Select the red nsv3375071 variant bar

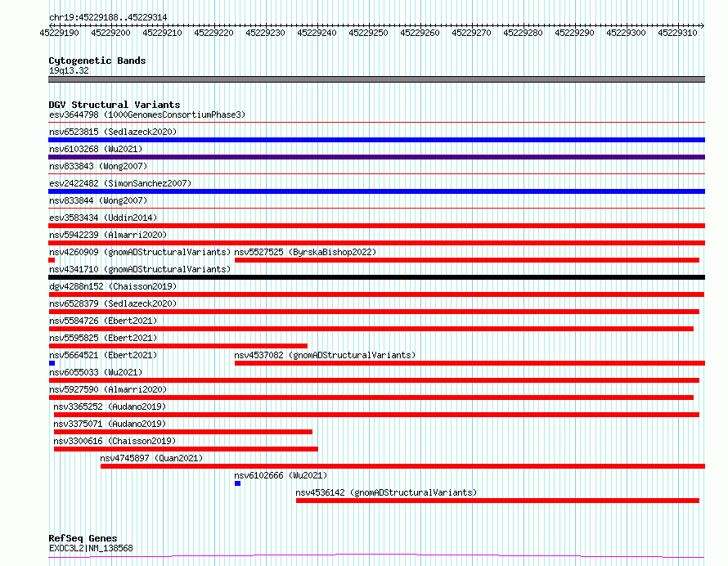coord(183,432)
